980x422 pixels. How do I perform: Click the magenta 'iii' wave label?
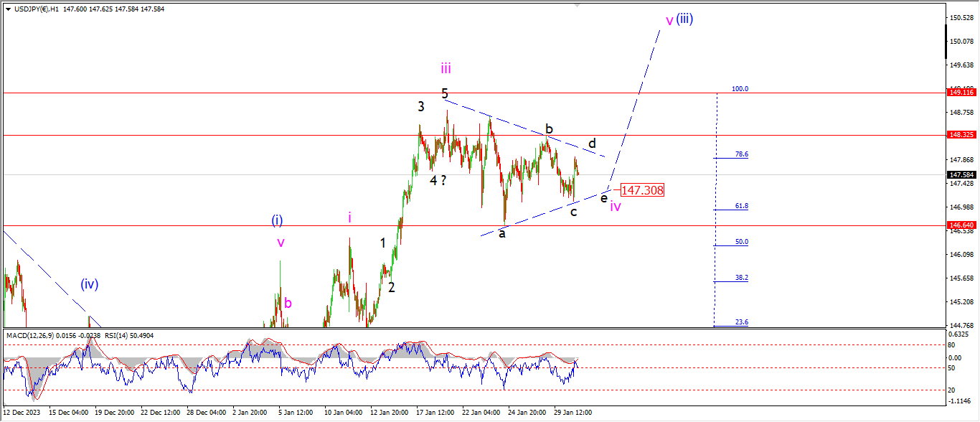point(446,68)
